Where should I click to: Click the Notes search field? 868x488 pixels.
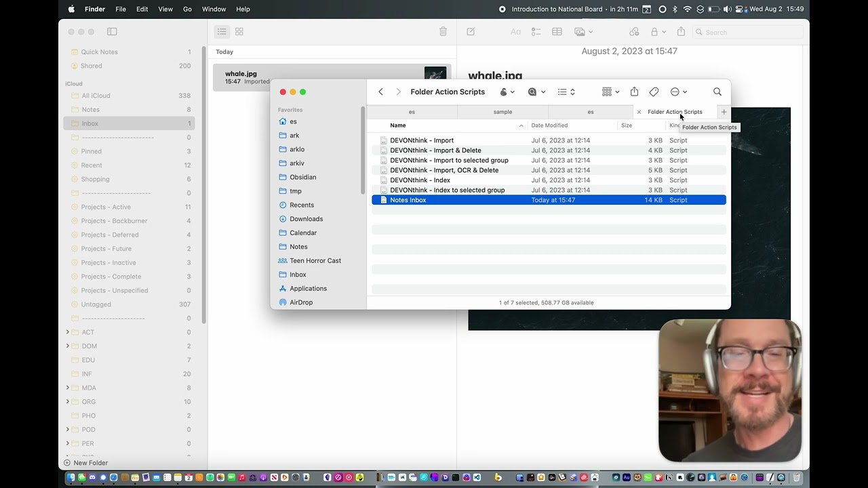click(x=749, y=32)
